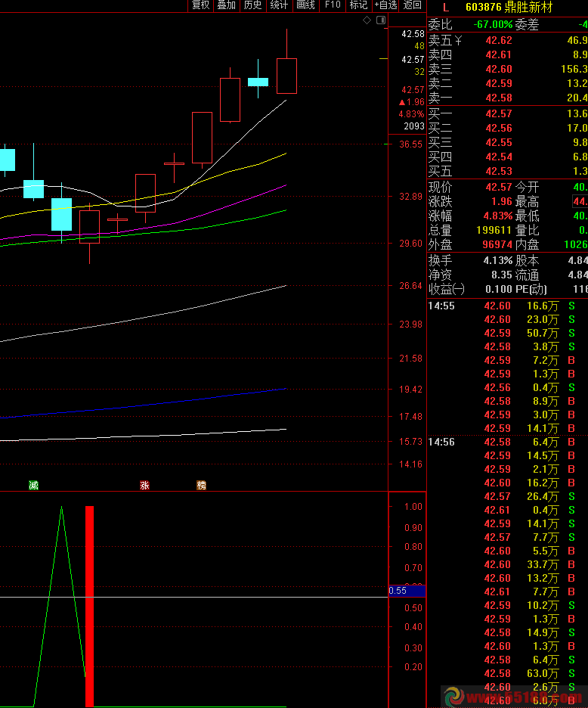This screenshot has height=708, width=588.
Task: Click the 2093 volume figure beside chart
Action: point(414,126)
